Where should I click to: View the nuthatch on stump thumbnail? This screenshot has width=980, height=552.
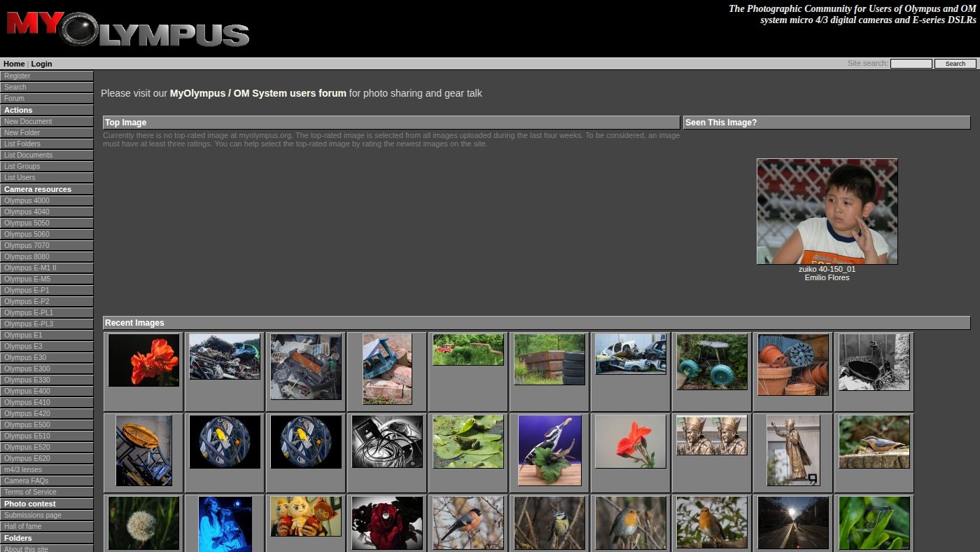pyautogui.click(x=874, y=441)
